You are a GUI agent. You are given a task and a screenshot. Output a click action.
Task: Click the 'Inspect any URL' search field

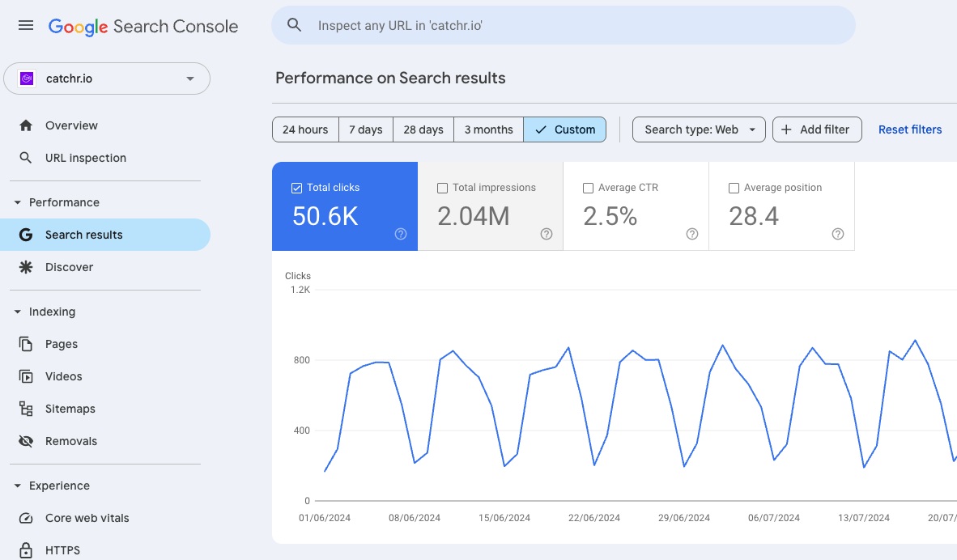564,25
